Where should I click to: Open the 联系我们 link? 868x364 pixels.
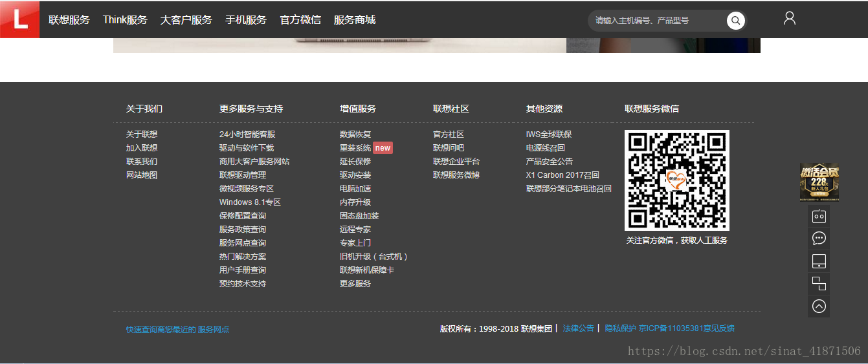[142, 162]
